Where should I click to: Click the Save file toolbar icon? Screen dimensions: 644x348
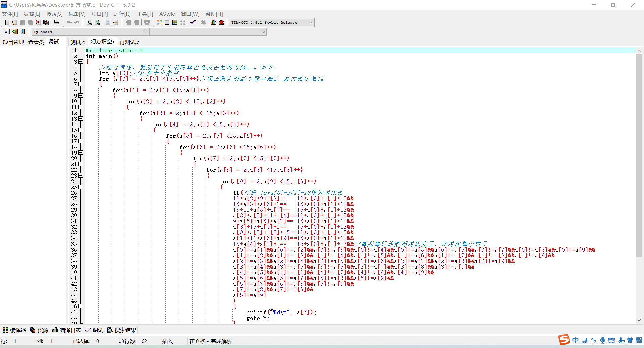tap(22, 22)
